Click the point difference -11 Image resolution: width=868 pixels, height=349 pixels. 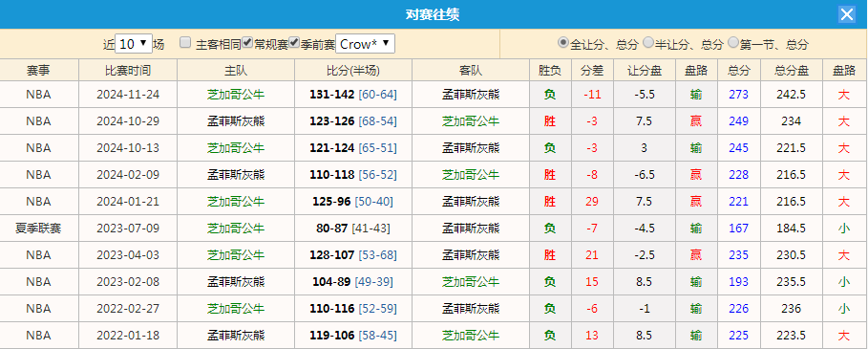click(592, 95)
